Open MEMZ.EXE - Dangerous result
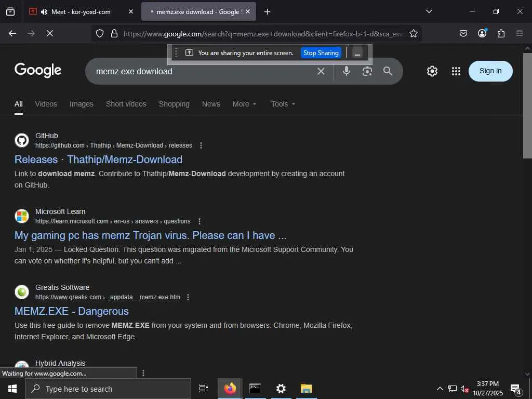 72,311
